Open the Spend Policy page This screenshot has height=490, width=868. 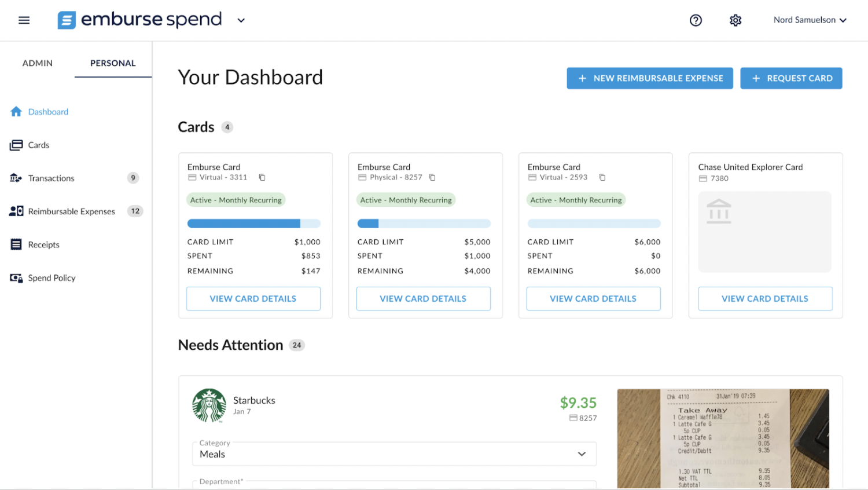click(x=52, y=277)
